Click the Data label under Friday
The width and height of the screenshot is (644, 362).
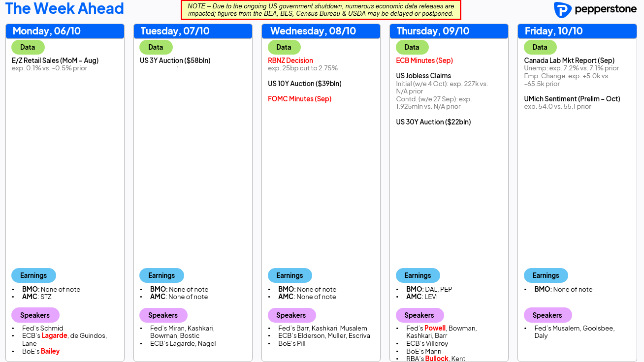point(540,47)
